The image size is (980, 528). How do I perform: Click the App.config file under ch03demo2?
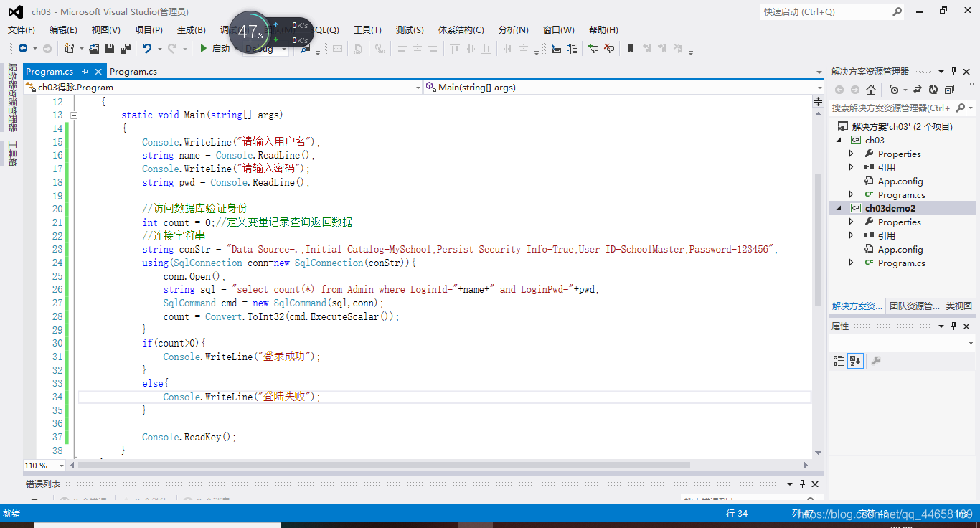[900, 249]
